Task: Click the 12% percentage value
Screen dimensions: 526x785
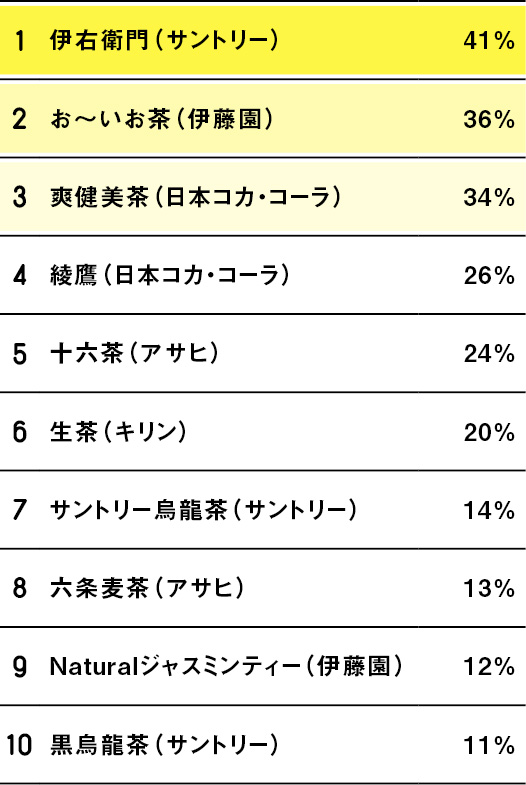Action: 489,666
